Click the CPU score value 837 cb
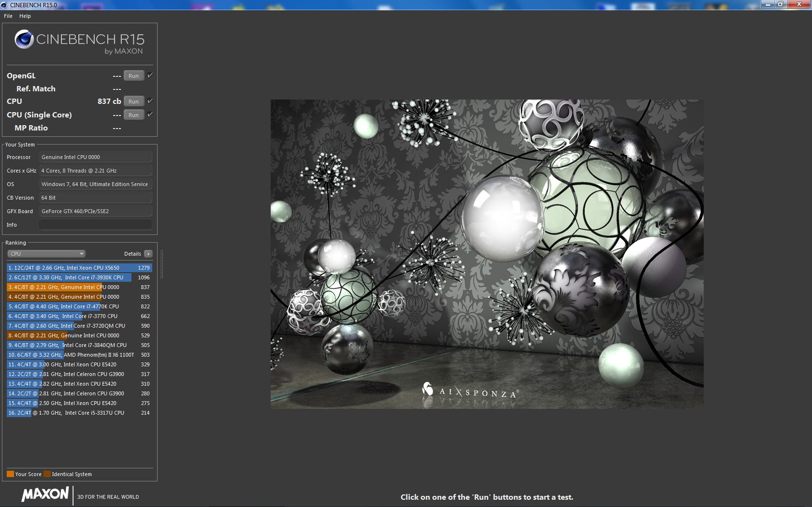The height and width of the screenshot is (507, 812). [109, 101]
